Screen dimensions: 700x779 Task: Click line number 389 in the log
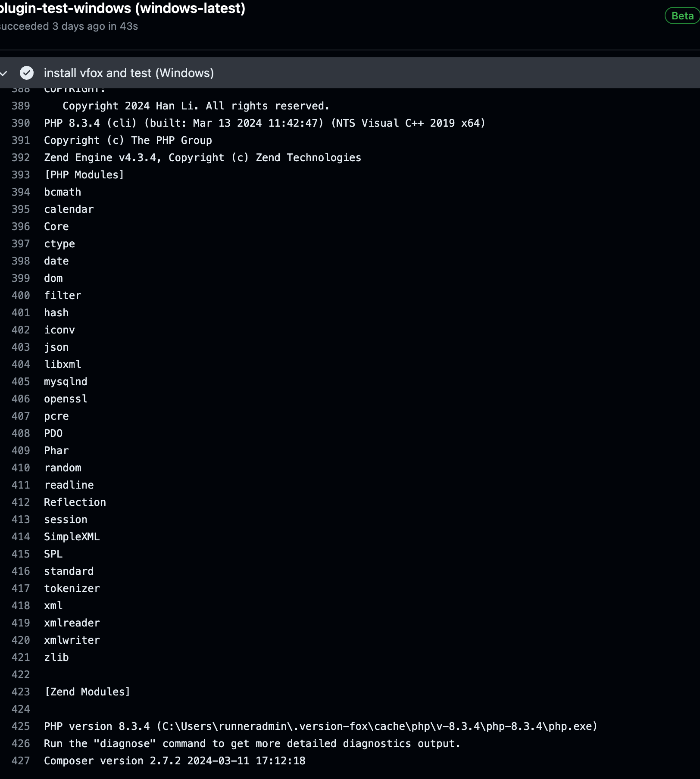coord(20,106)
